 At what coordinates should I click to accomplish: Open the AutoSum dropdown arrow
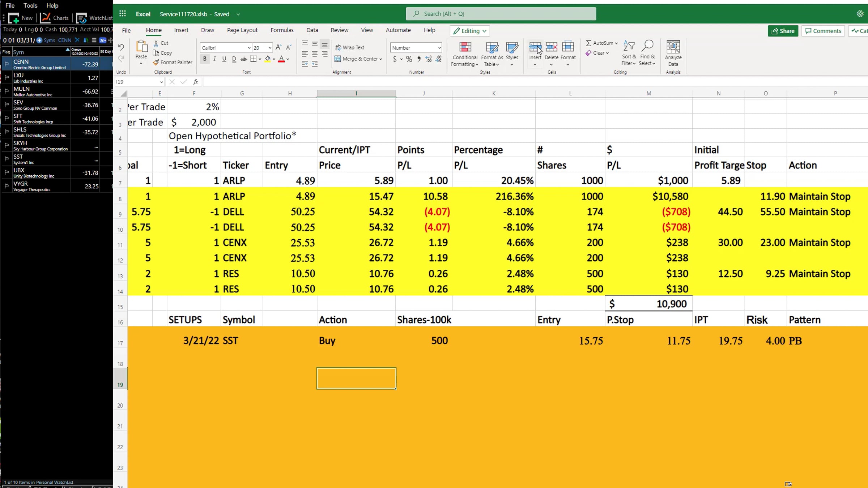[616, 43]
